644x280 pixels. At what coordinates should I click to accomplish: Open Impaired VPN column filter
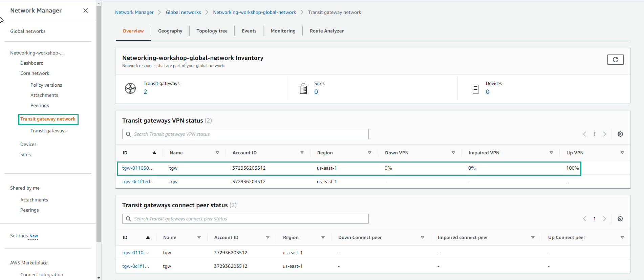tap(551, 153)
